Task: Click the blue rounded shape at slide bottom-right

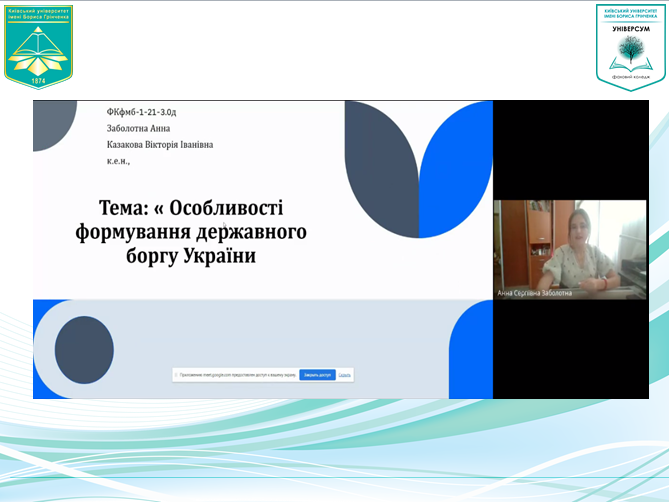Action: point(471,349)
